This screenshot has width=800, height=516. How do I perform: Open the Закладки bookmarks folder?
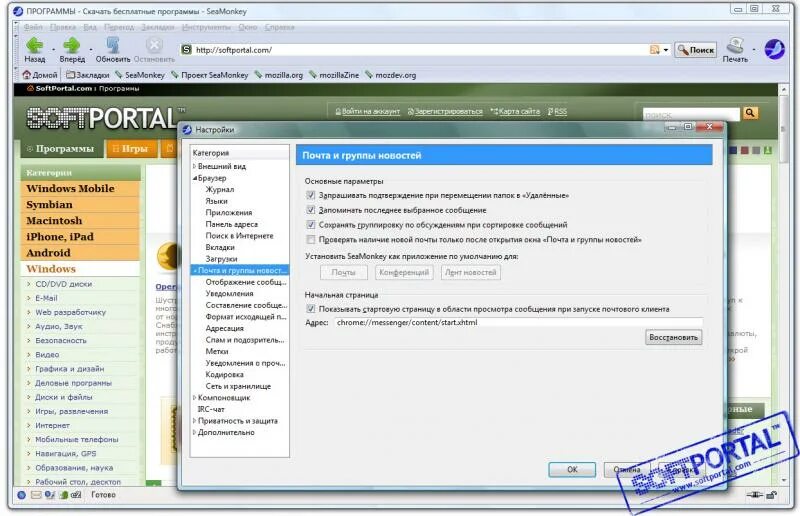[87, 75]
